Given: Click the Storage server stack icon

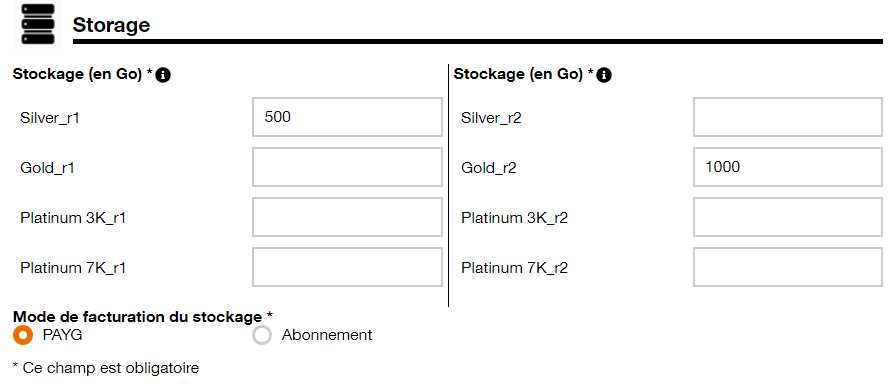Looking at the screenshot, I should [38, 24].
